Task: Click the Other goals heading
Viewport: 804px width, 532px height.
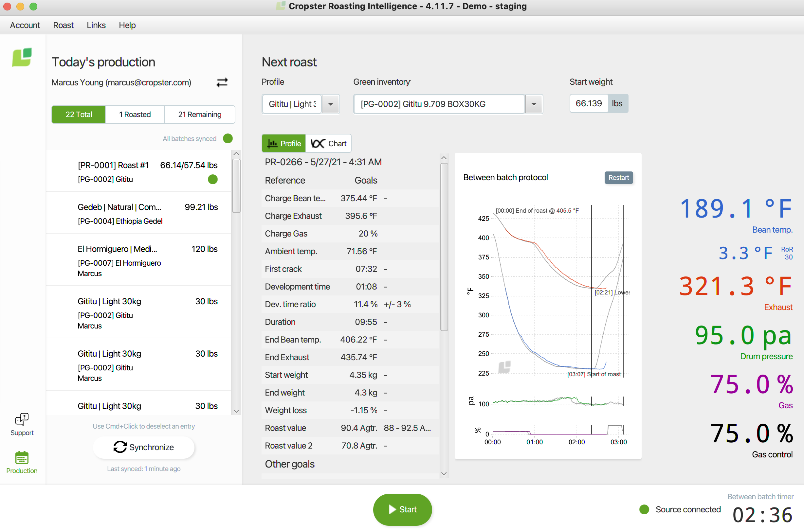Action: (x=290, y=464)
